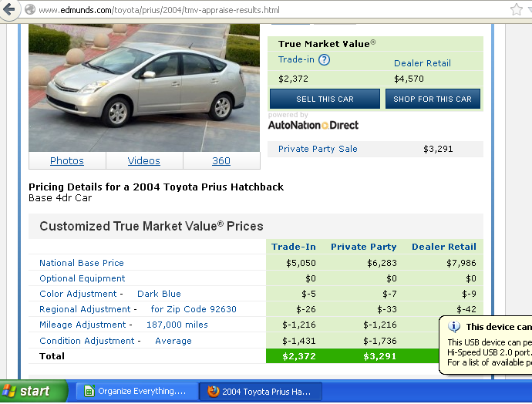Click the Dark Blue color link

159,294
